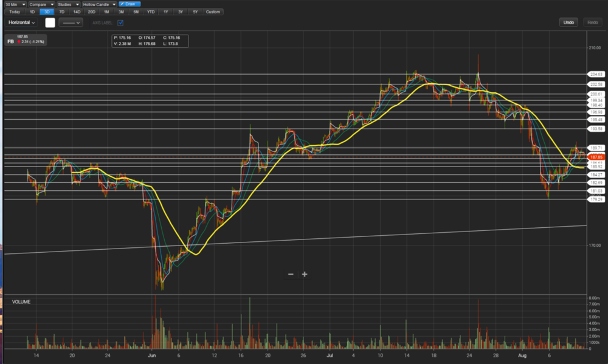This screenshot has width=608, height=364.
Task: Click the zoom out minus icon
Action: (291, 274)
